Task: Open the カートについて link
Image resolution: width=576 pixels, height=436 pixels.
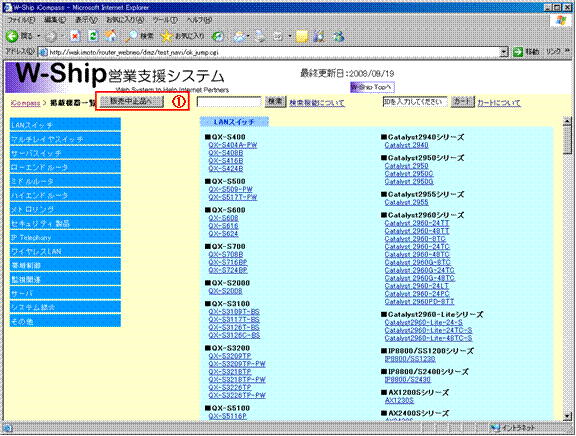Action: click(499, 103)
